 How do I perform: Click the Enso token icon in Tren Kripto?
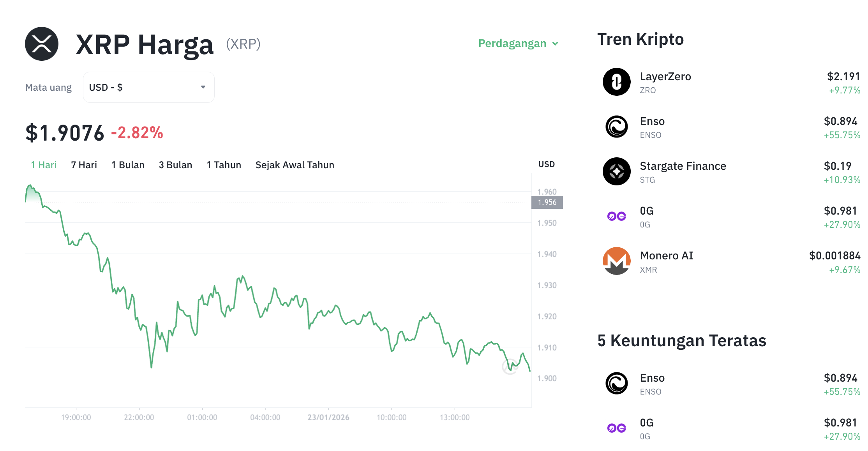[x=617, y=127]
